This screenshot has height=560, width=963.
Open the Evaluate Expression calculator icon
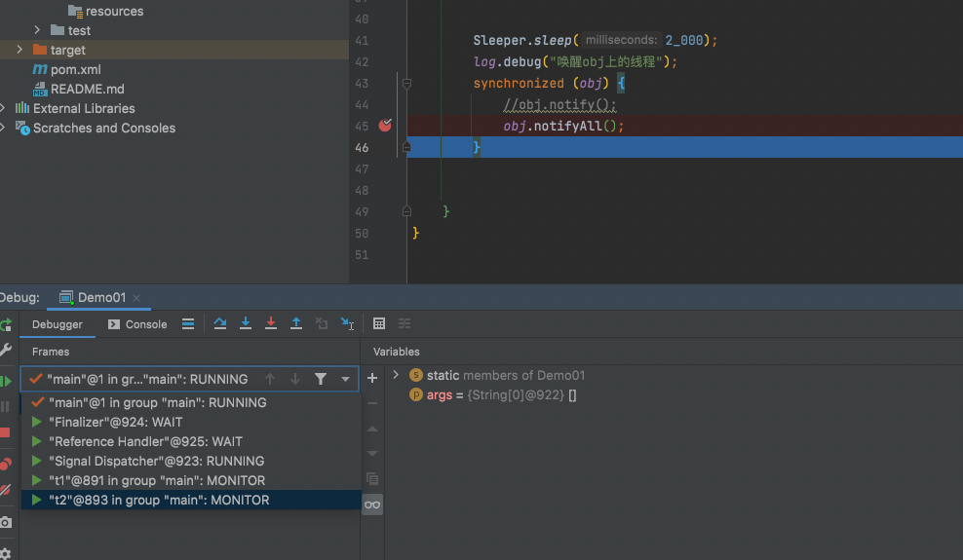pyautogui.click(x=379, y=324)
